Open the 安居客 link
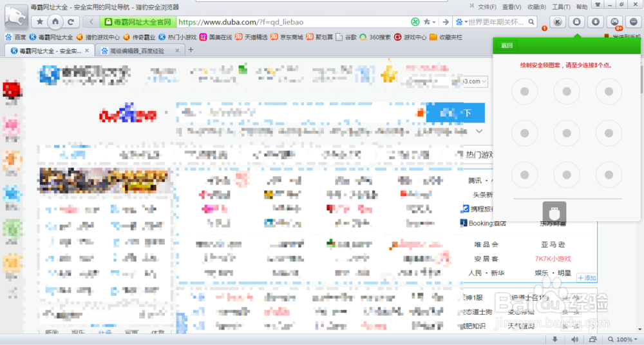 coord(486,259)
